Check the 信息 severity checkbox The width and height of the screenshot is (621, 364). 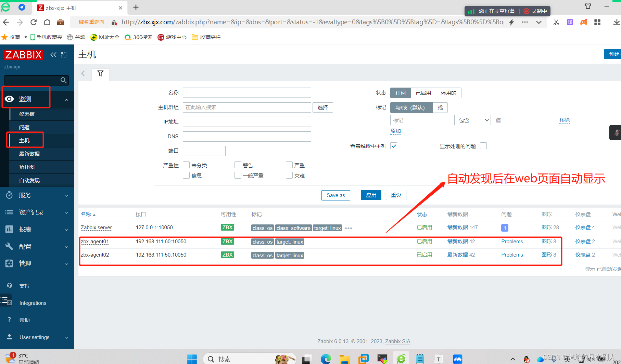click(186, 175)
